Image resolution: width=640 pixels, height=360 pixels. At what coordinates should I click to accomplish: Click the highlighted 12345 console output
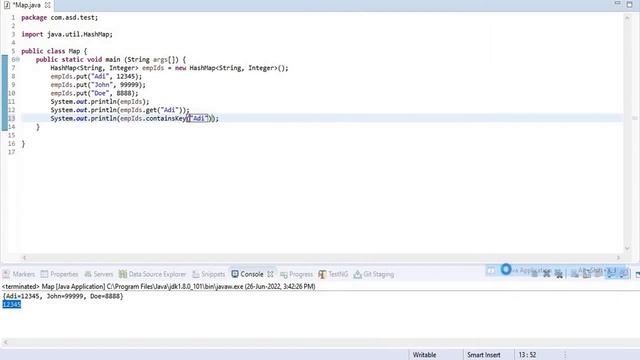click(11, 304)
